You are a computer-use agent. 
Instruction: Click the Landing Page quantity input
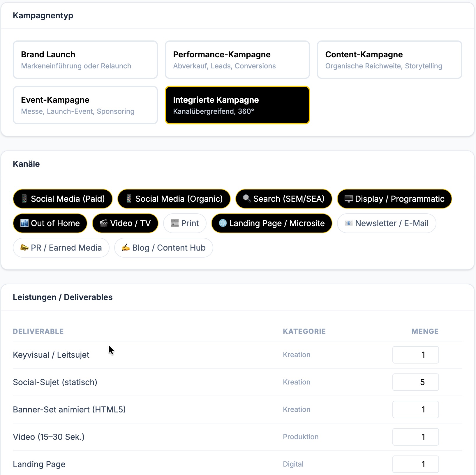416,464
